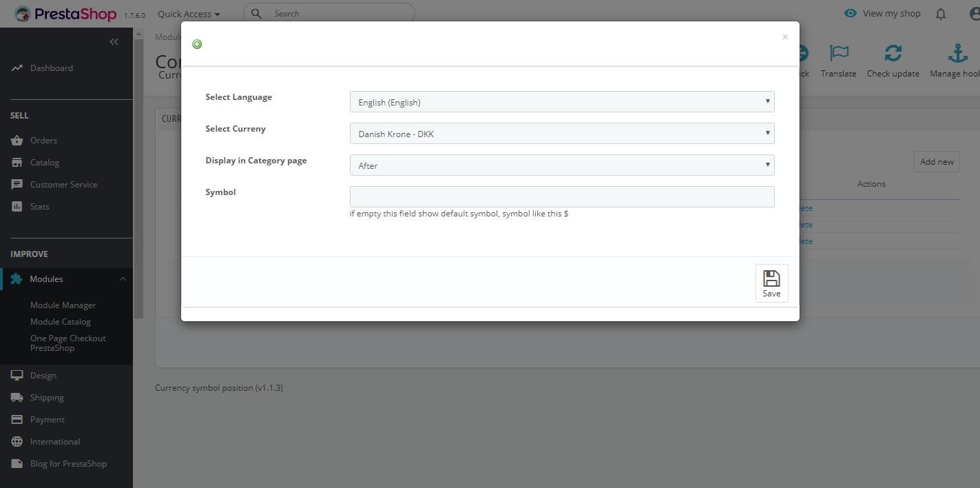Open Module Catalog submenu item

point(61,322)
